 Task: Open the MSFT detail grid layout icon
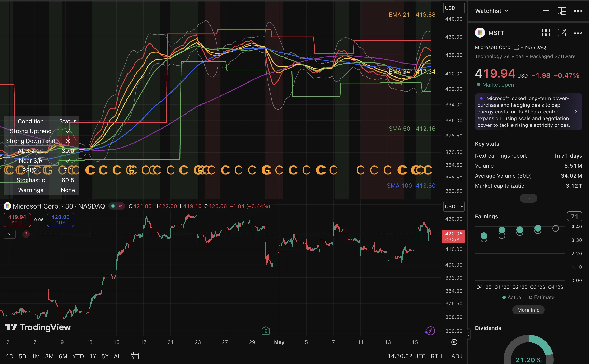click(546, 33)
